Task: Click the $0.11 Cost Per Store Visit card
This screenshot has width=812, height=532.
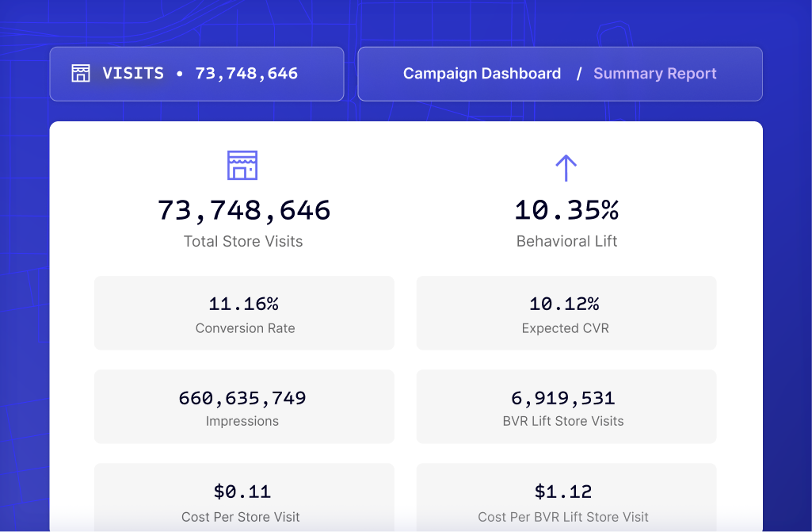Action: 244,497
